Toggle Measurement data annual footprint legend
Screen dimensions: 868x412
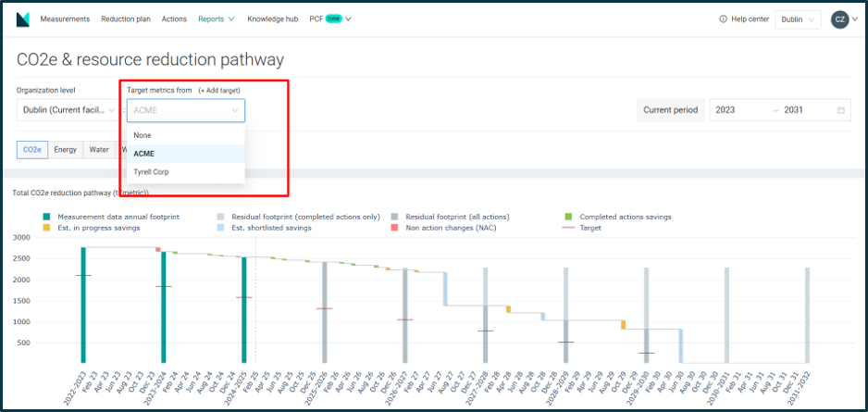[111, 217]
